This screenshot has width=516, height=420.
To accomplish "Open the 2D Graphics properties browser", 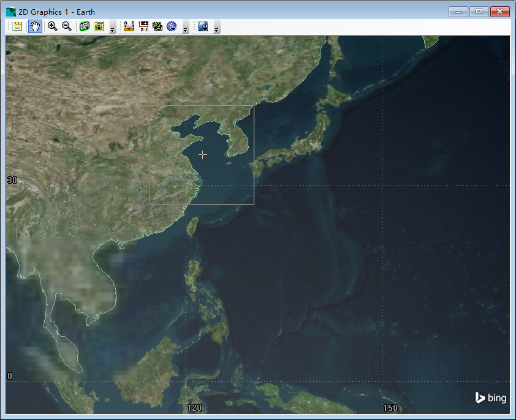I will [x=17, y=26].
